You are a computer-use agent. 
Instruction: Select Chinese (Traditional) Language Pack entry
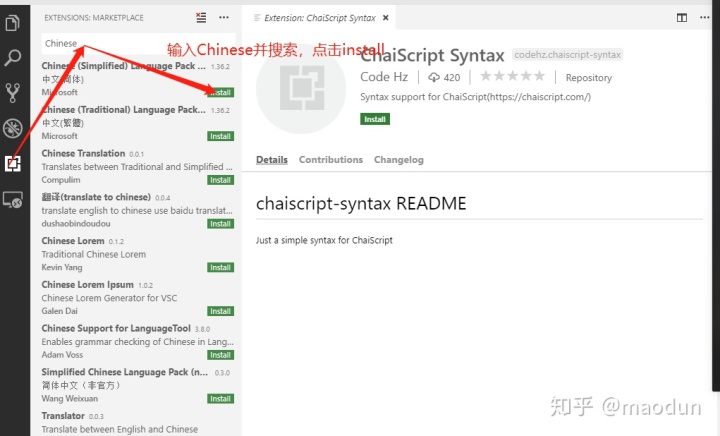(136, 123)
